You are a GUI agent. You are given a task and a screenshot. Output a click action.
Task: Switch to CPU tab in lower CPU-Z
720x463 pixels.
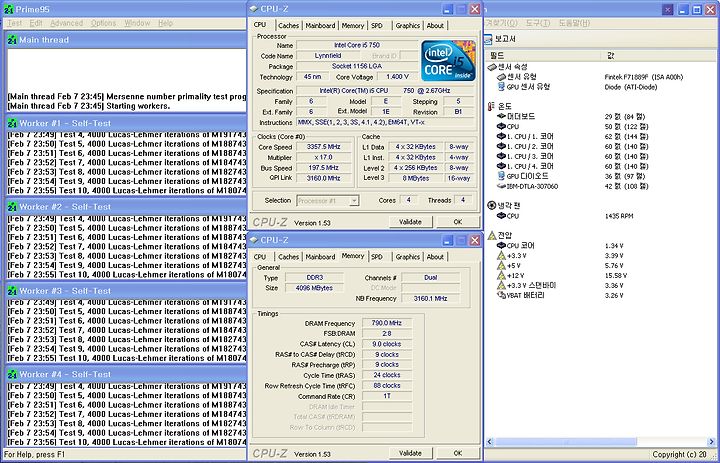(260, 257)
